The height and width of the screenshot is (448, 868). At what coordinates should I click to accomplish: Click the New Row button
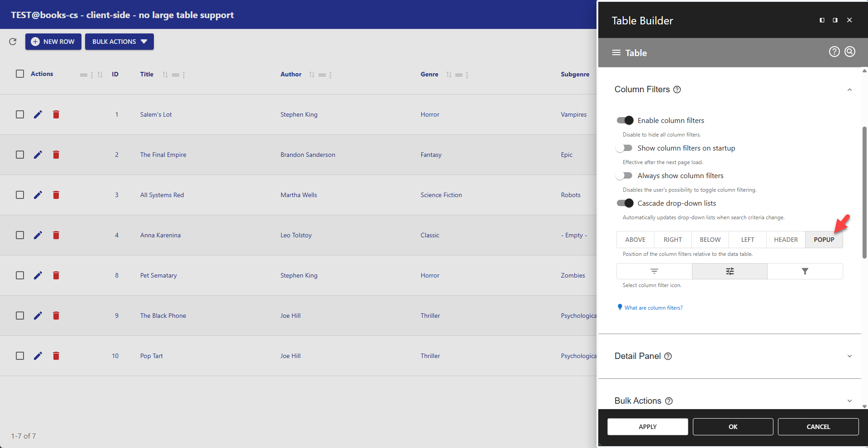pos(53,42)
